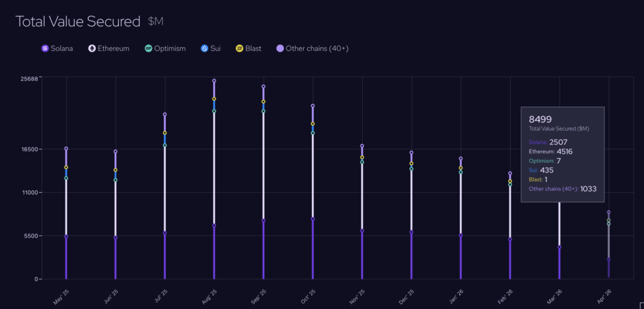Click the Feb' 26 top purple marker
Image resolution: width=644 pixels, height=309 pixels.
510,173
